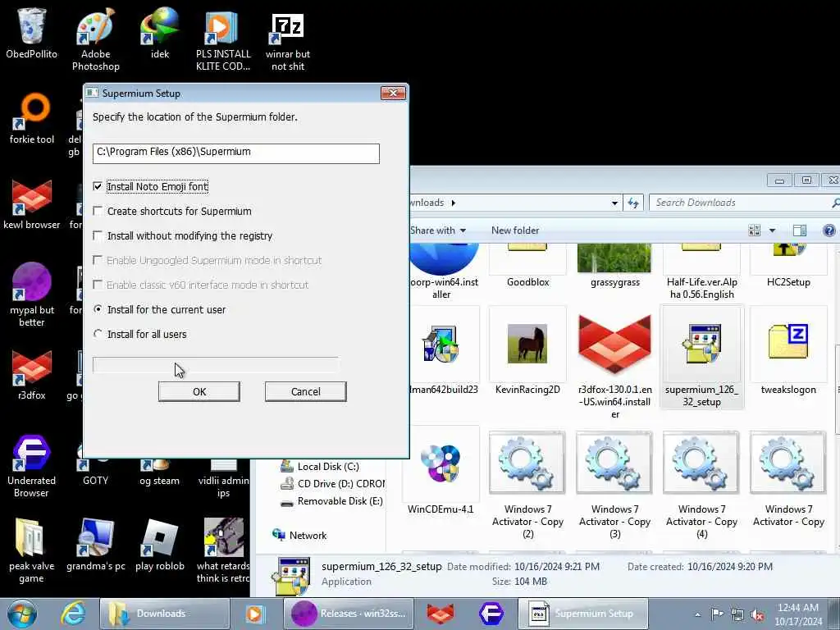Open Network in navigation pane
This screenshot has height=630, width=840.
tap(299, 535)
